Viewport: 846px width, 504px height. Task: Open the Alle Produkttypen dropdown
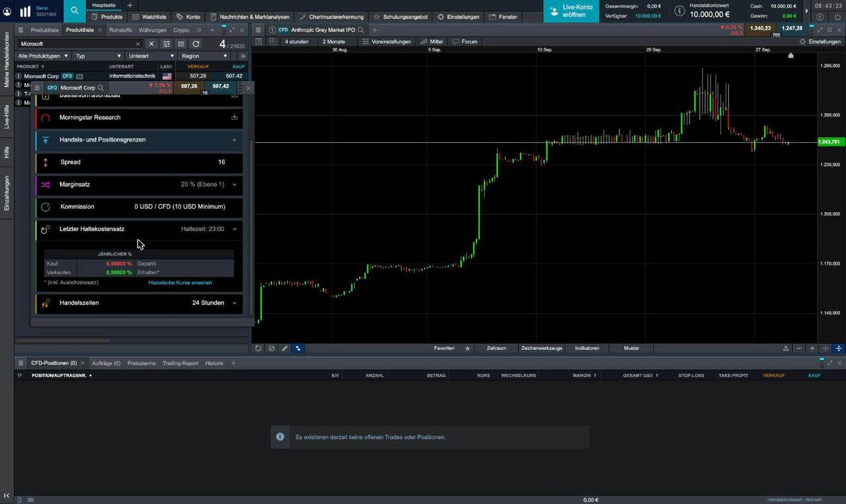[42, 56]
